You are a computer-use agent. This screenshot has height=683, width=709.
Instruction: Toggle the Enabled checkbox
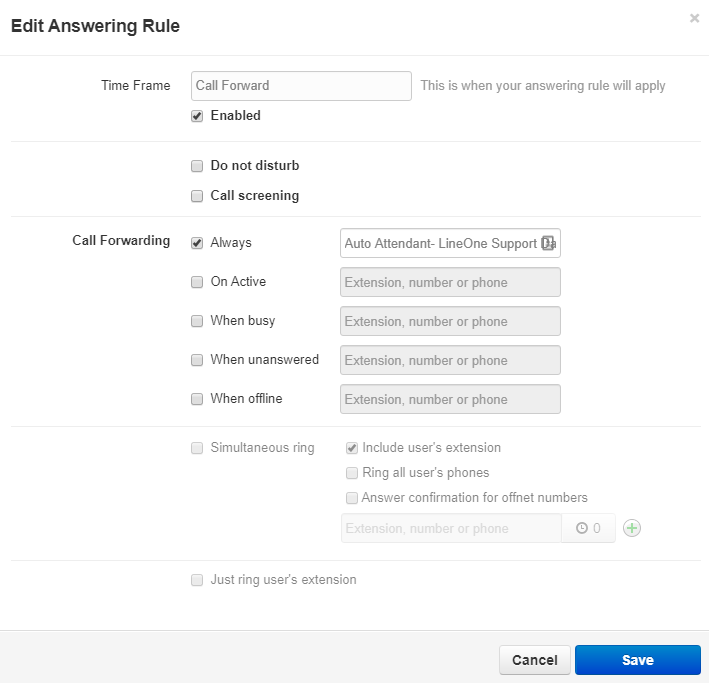[x=197, y=116]
